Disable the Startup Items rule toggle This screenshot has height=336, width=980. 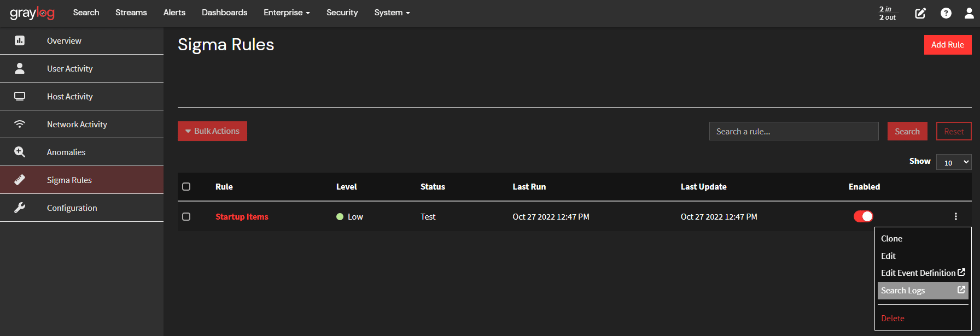pos(863,216)
